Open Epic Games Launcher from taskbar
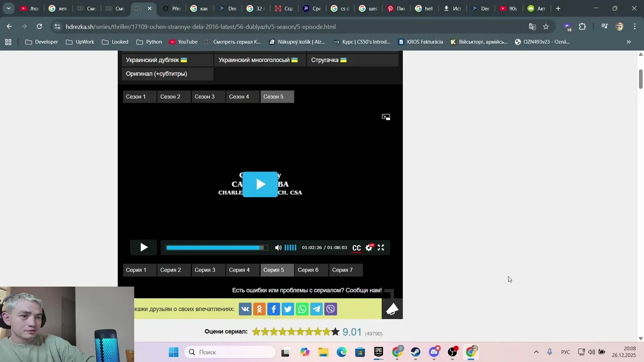 pos(378,352)
